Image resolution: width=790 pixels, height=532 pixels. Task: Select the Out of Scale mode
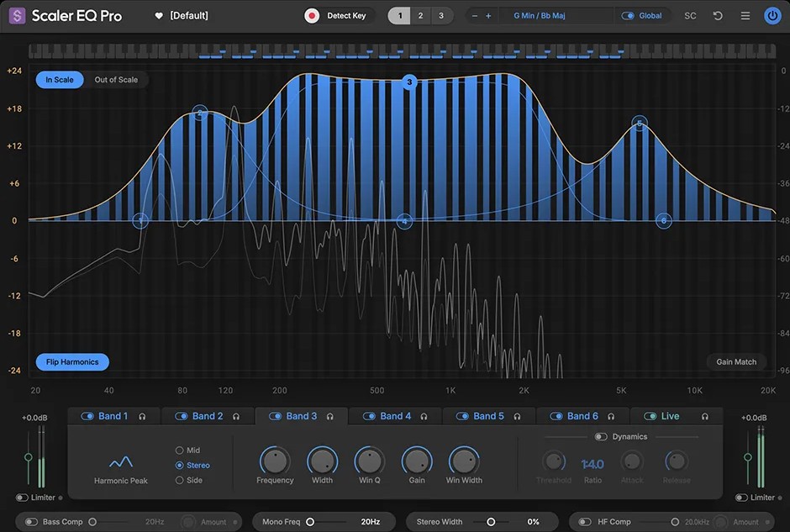[x=116, y=80]
